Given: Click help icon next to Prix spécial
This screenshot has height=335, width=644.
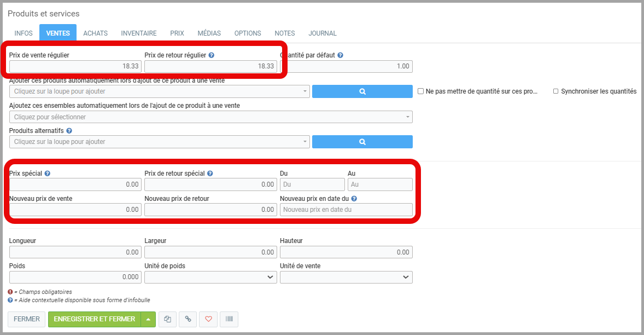Looking at the screenshot, I should [48, 174].
